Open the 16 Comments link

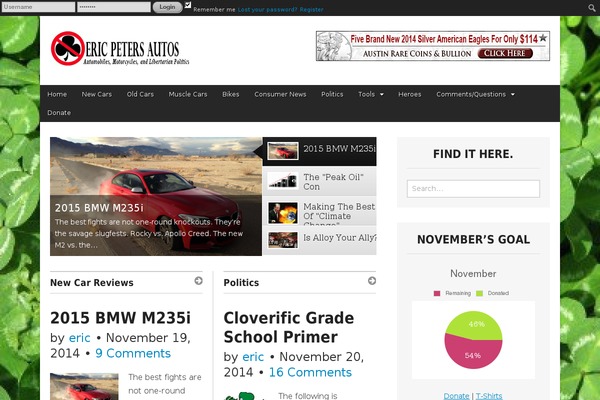click(310, 372)
